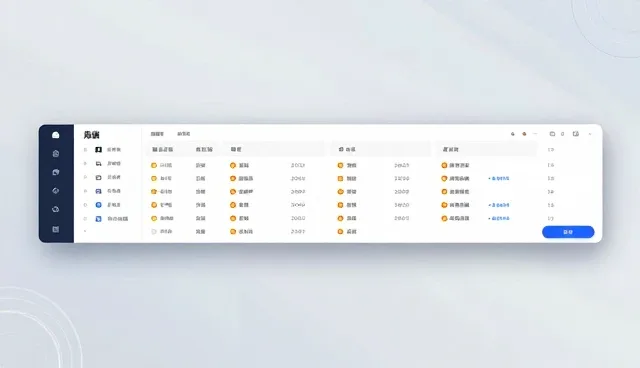Open the square calendar icon in dark sidebar
Screen dimensions: 640x368
tap(56, 229)
